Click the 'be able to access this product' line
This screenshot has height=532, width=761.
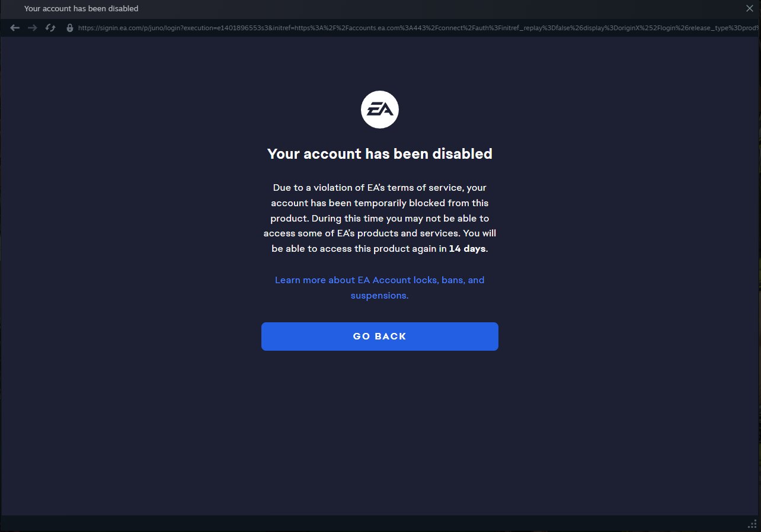pos(380,249)
